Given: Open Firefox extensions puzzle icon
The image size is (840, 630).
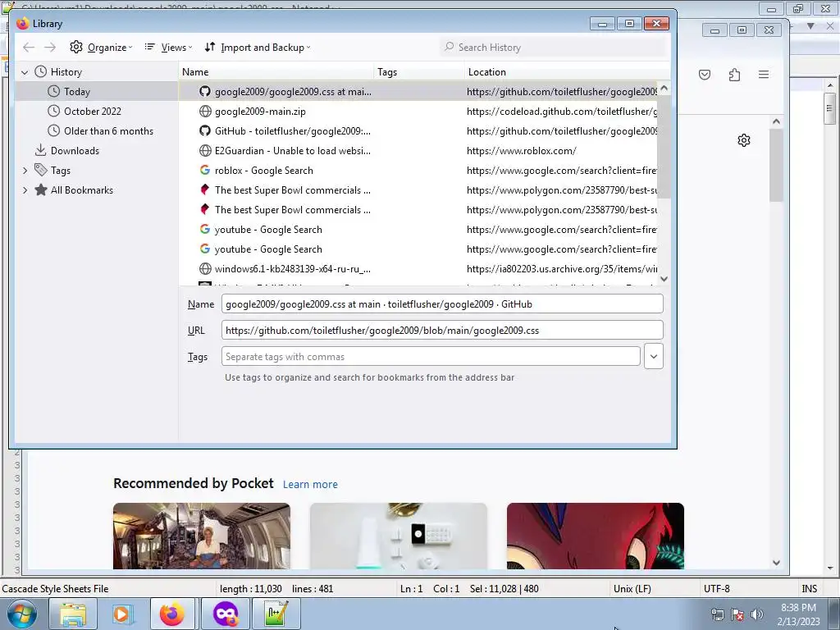Looking at the screenshot, I should tap(734, 75).
